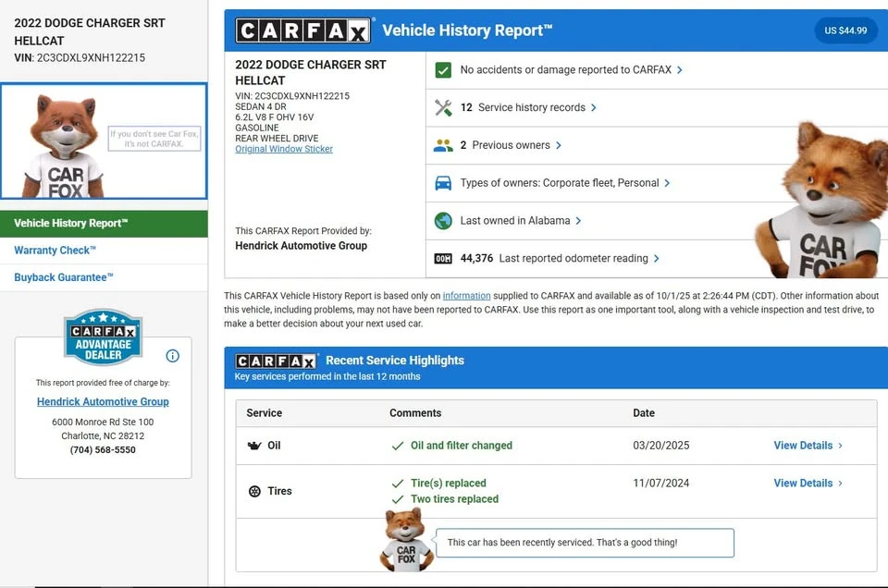Click chevron next to tires View Details

[x=841, y=484]
